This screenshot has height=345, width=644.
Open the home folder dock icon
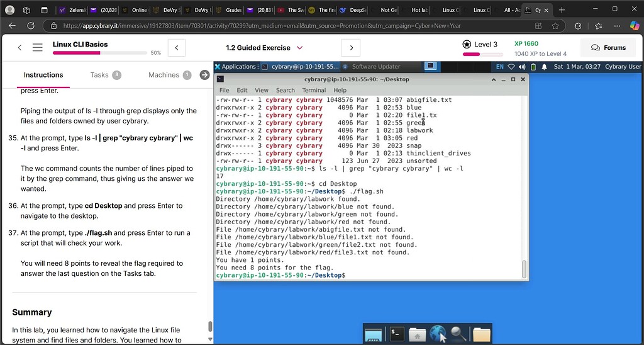[418, 334]
